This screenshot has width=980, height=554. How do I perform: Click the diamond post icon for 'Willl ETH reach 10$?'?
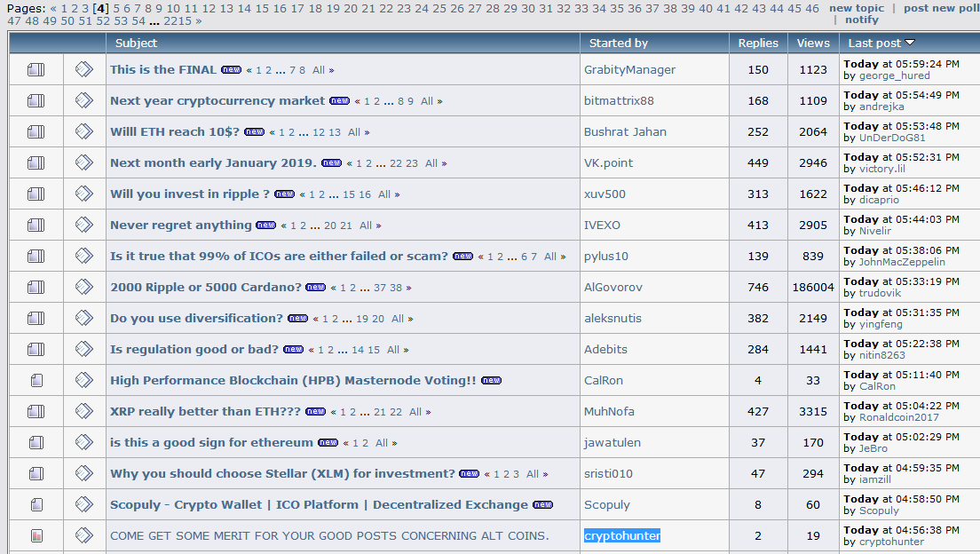tap(84, 131)
